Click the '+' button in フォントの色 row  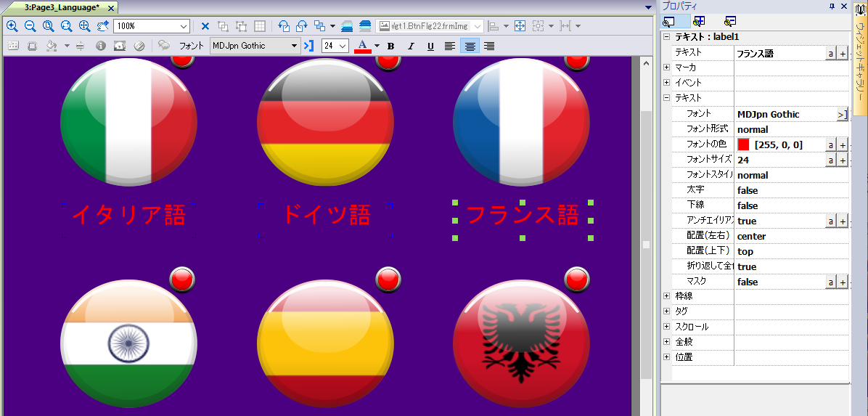843,145
